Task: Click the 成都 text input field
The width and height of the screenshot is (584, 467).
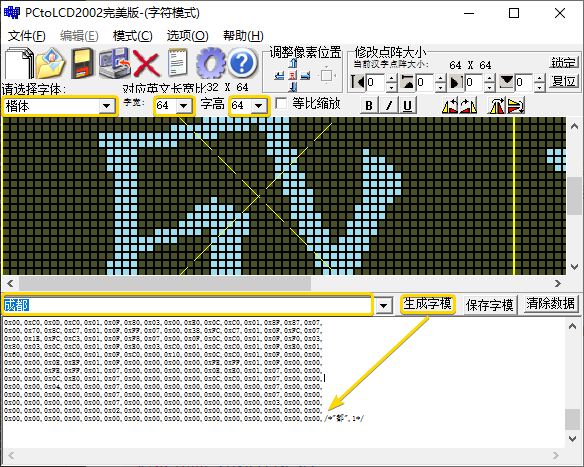Action: [x=187, y=305]
